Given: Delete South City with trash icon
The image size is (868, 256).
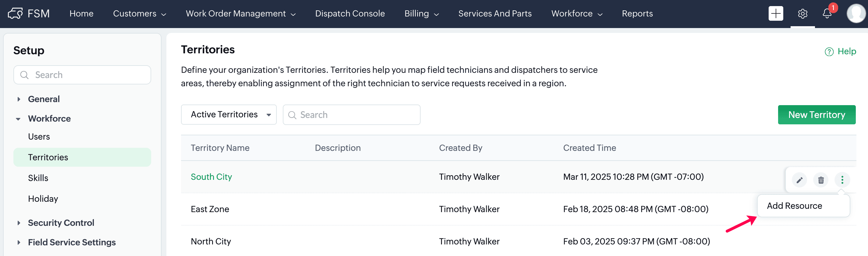Looking at the screenshot, I should (x=821, y=180).
